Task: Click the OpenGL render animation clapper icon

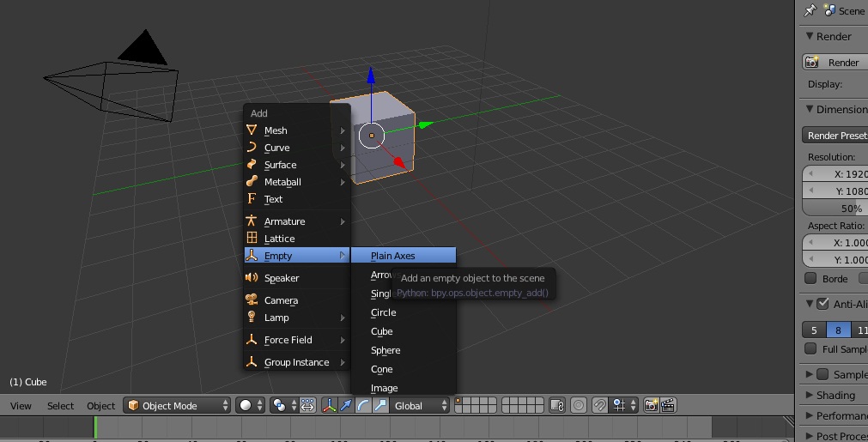Action: tap(667, 405)
